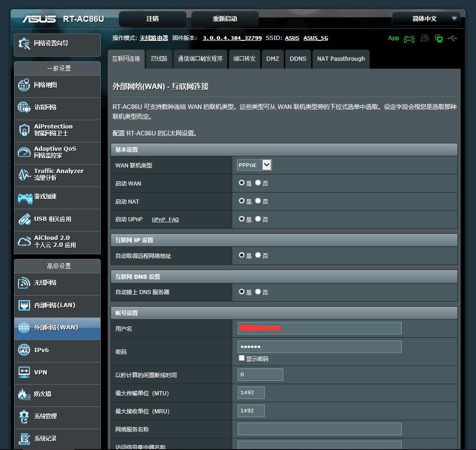Open the UPnP_FAQ link

tap(165, 219)
